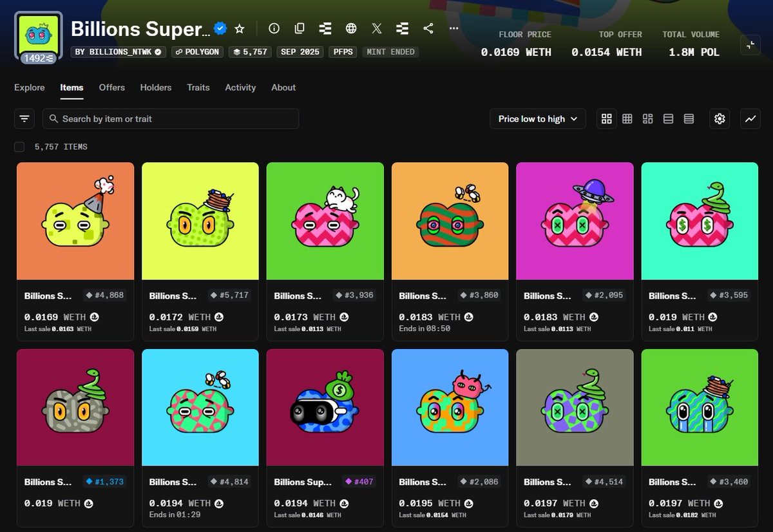Click the POLYGON chain badge
This screenshot has width=773, height=532.
click(x=197, y=52)
